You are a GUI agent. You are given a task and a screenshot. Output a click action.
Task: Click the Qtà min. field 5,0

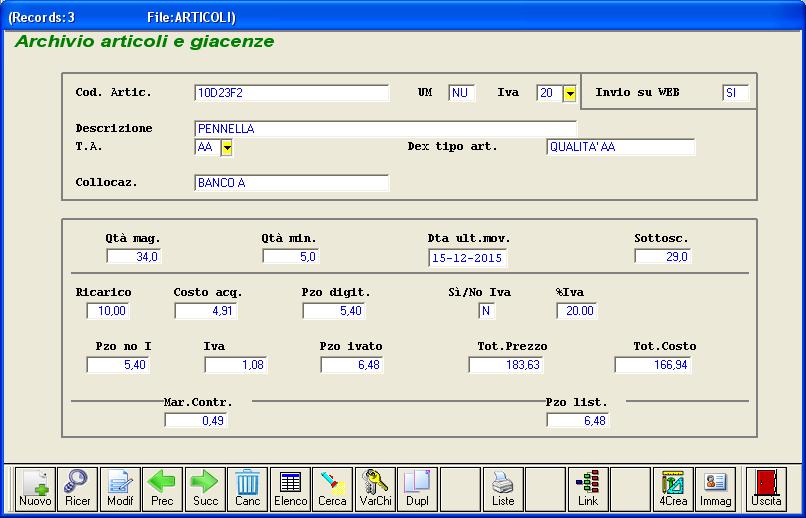pos(290,256)
